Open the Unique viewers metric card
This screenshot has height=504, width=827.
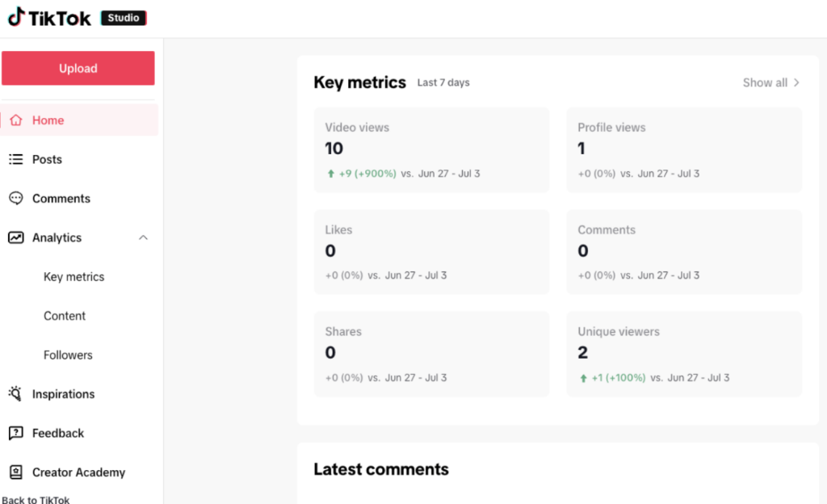click(x=684, y=354)
